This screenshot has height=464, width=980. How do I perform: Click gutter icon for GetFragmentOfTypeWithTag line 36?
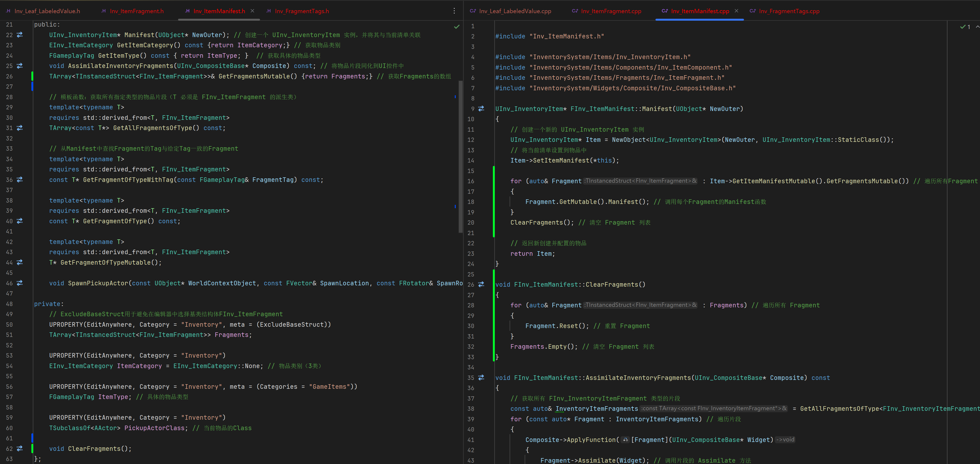(x=20, y=179)
